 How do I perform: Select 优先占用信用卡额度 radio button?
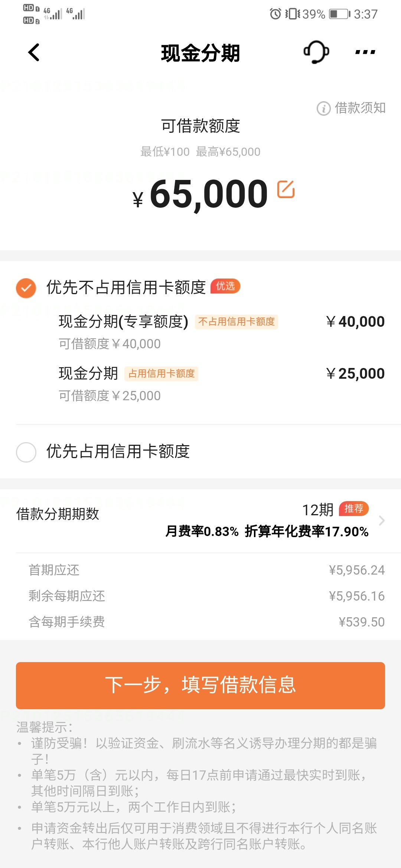click(x=26, y=452)
